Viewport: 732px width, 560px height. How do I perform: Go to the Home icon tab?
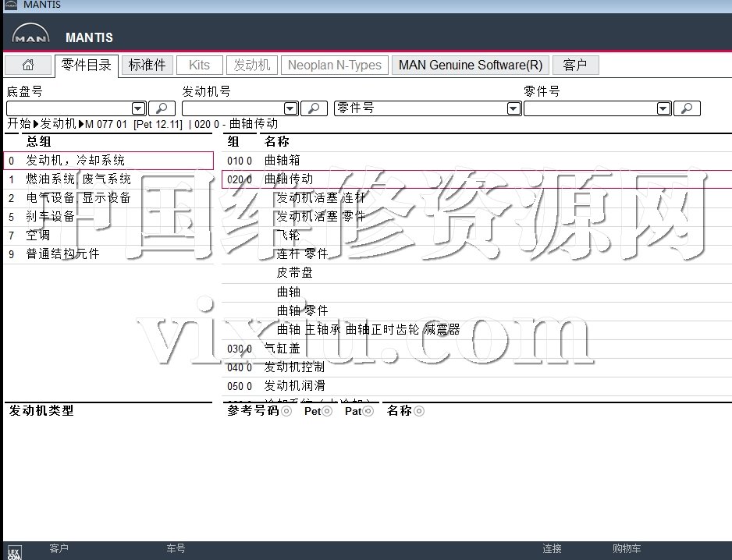click(x=28, y=66)
